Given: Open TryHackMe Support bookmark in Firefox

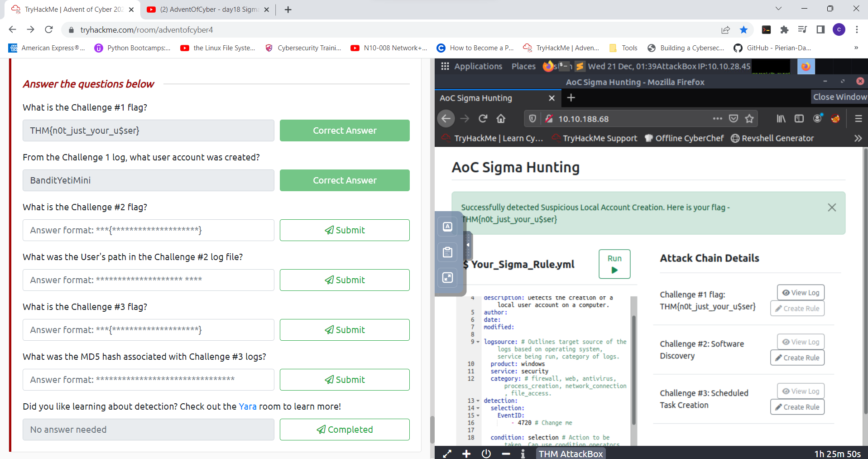Looking at the screenshot, I should click(x=595, y=138).
